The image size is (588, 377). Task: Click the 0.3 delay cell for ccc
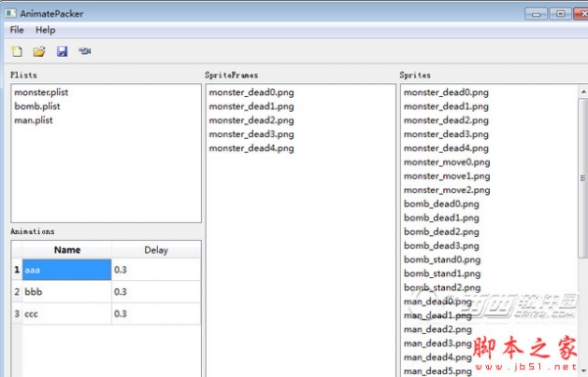click(156, 313)
